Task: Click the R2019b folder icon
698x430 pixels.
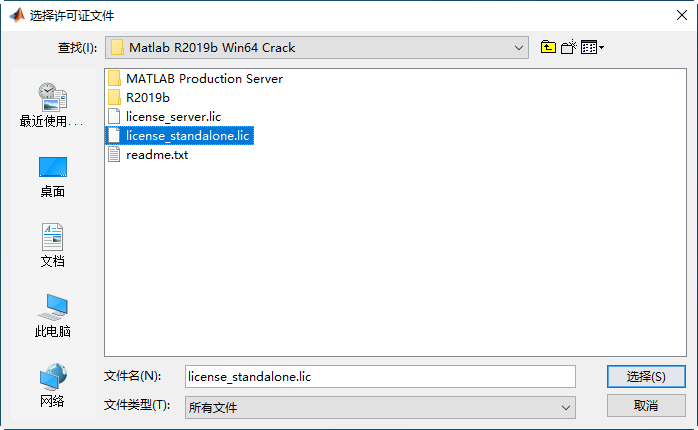Action: point(114,97)
